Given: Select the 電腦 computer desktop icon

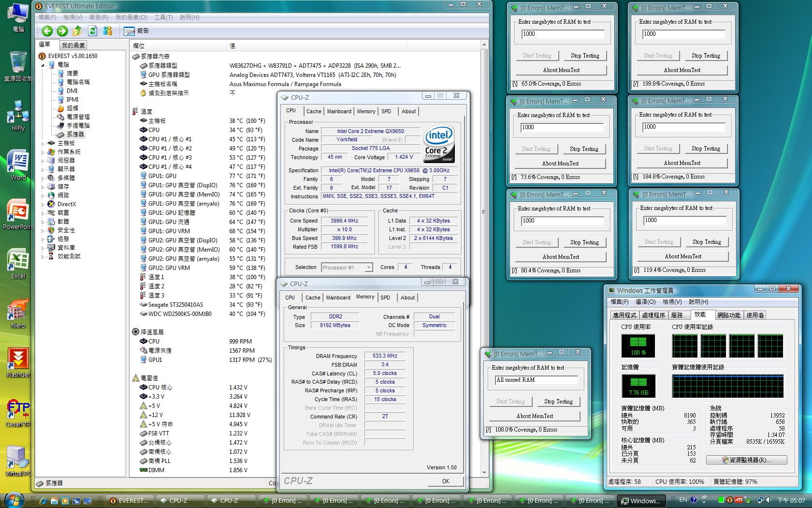Looking at the screenshot, I should pyautogui.click(x=18, y=18).
